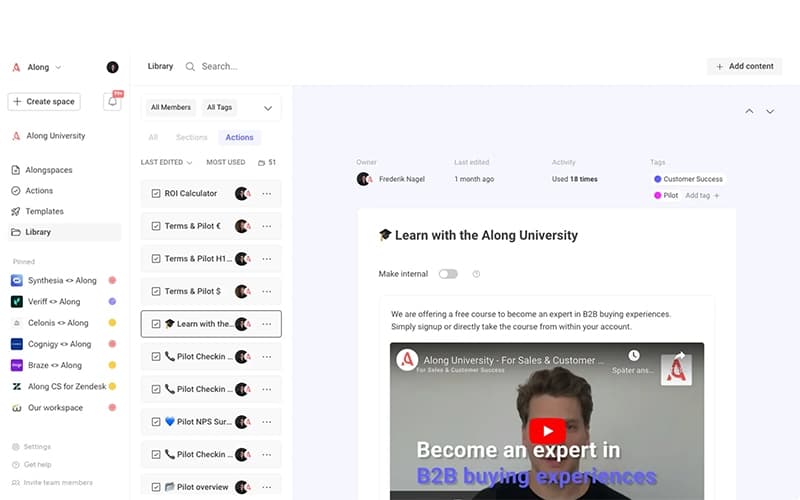The height and width of the screenshot is (500, 800).
Task: Click the pink Pilot tag
Action: tap(666, 195)
